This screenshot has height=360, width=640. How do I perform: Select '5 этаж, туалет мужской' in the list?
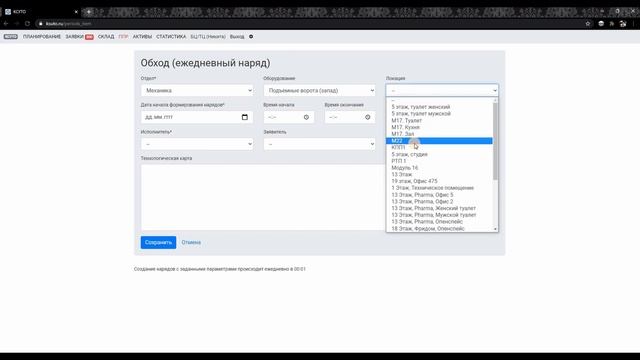pos(439,113)
